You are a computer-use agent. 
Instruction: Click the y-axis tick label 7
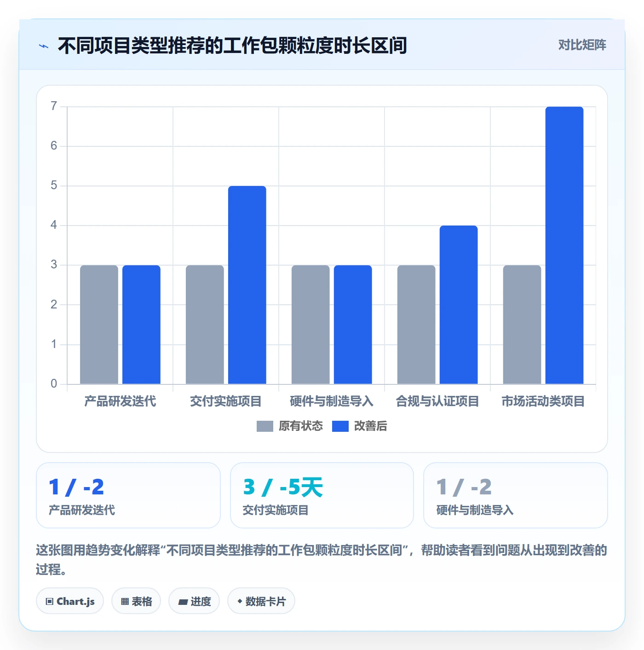54,106
